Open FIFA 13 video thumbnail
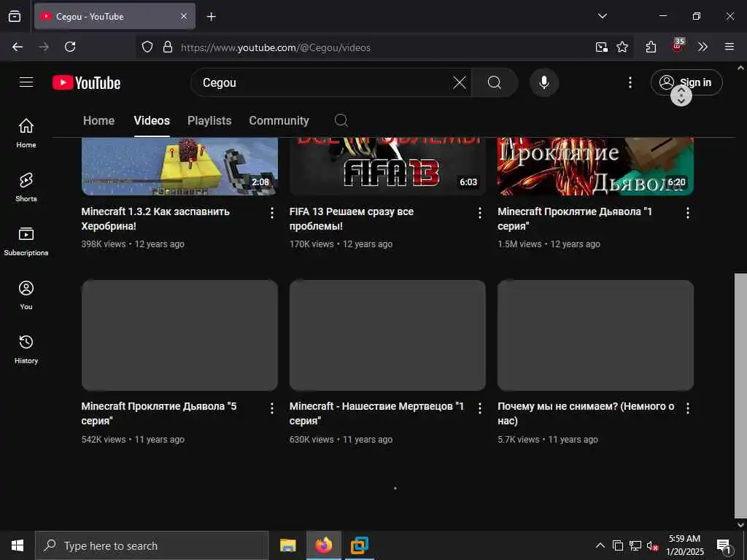Image resolution: width=747 pixels, height=560 pixels. [387, 166]
